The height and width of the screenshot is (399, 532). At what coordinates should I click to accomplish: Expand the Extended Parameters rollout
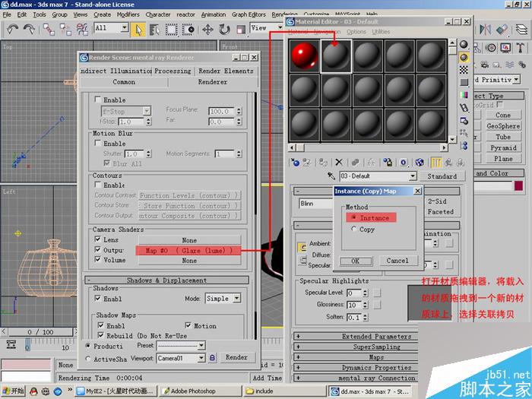coord(355,337)
